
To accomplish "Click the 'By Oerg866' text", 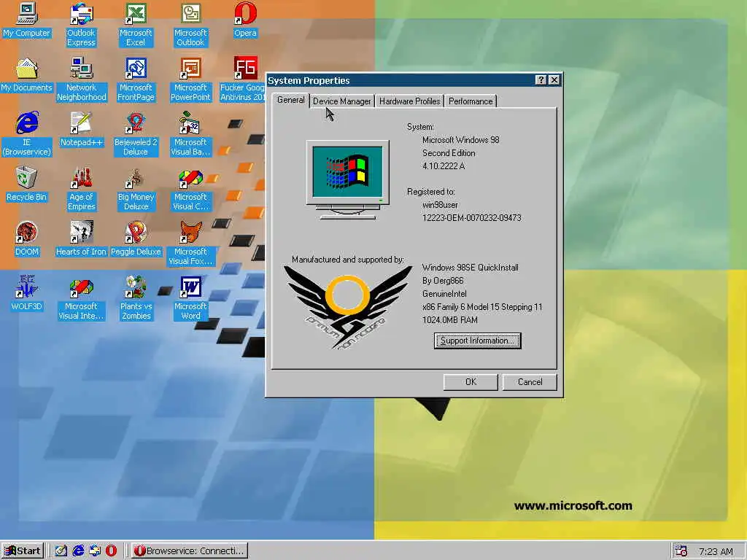I will (443, 281).
